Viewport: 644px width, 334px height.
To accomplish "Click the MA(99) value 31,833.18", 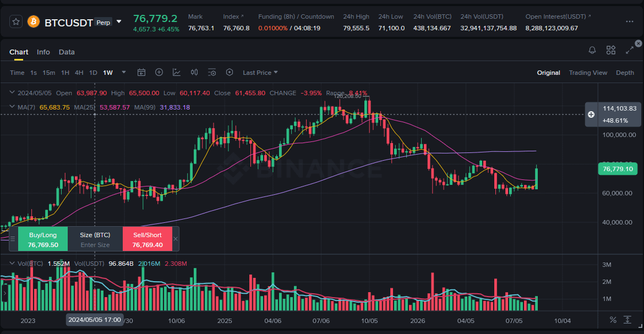I will click(174, 107).
